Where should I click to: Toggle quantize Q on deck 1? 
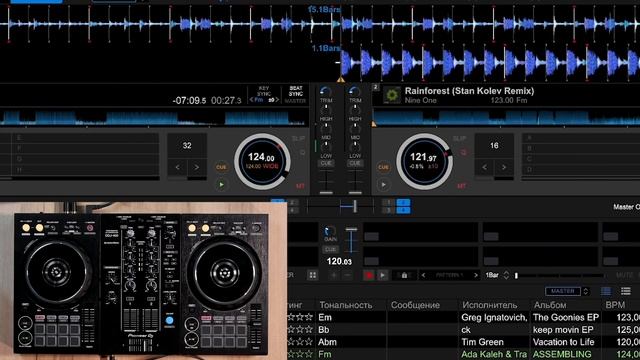(302, 153)
